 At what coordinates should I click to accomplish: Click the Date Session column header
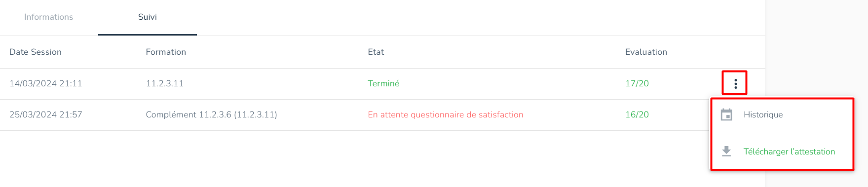[x=36, y=52]
